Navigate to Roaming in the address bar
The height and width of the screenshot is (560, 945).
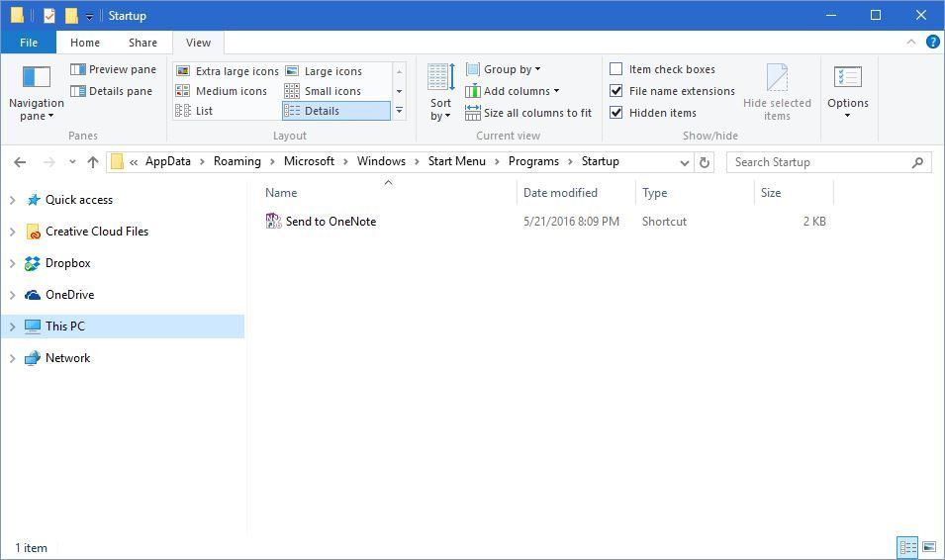236,161
